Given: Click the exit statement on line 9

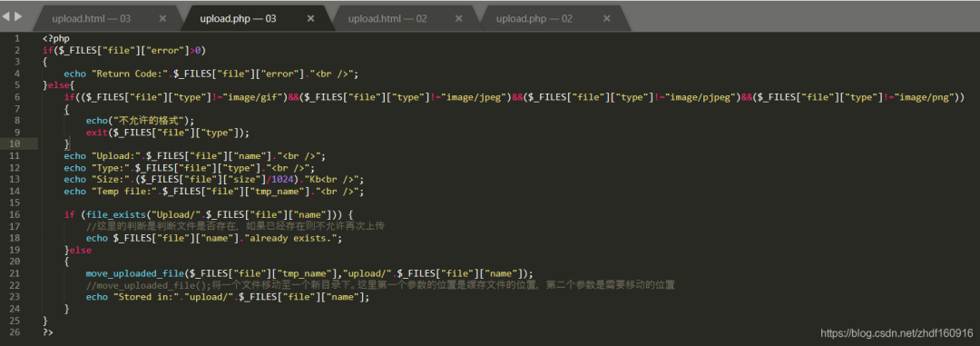Looking at the screenshot, I should pos(96,133).
